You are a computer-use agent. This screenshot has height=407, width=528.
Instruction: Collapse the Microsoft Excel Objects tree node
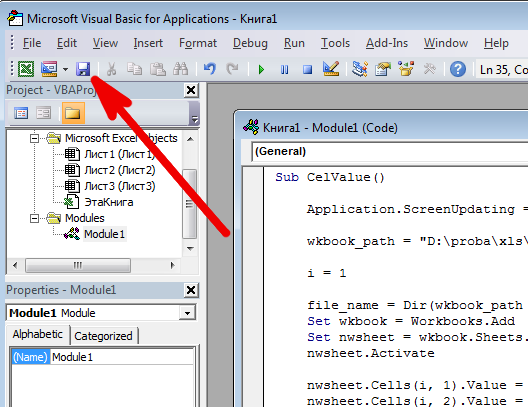(x=34, y=138)
